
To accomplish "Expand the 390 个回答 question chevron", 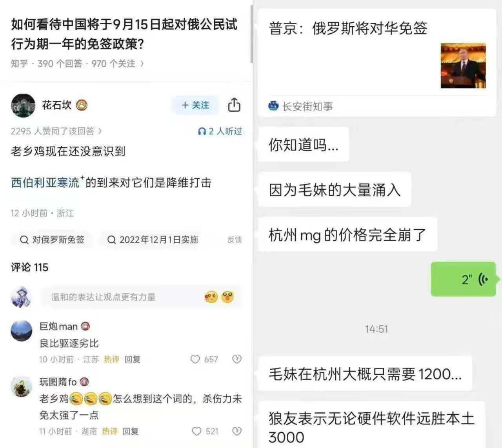I will click(142, 63).
